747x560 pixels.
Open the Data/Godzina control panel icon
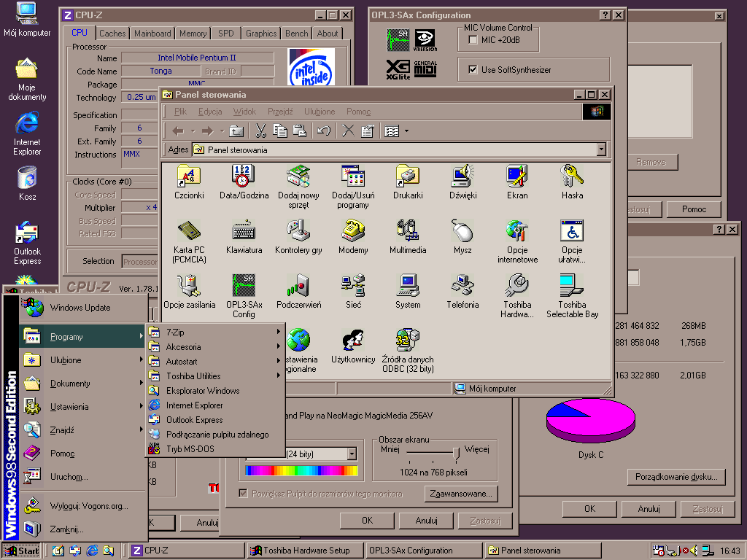[x=244, y=176]
